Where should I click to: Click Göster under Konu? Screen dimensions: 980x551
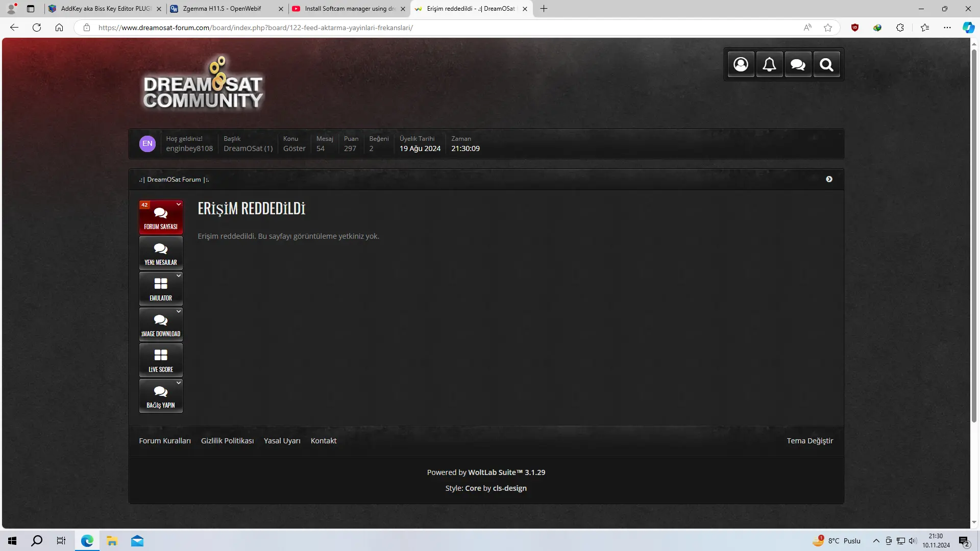click(295, 148)
